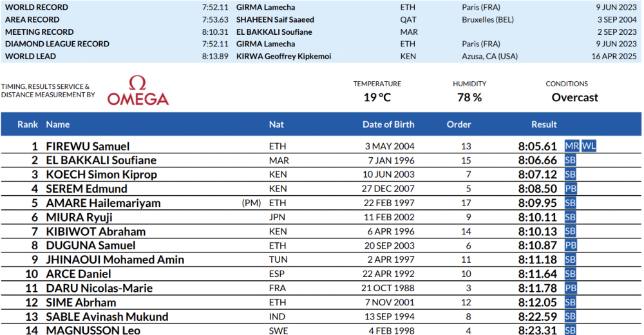The image size is (644, 335).
Task: Click the JPN nationality code
Action: tap(277, 218)
